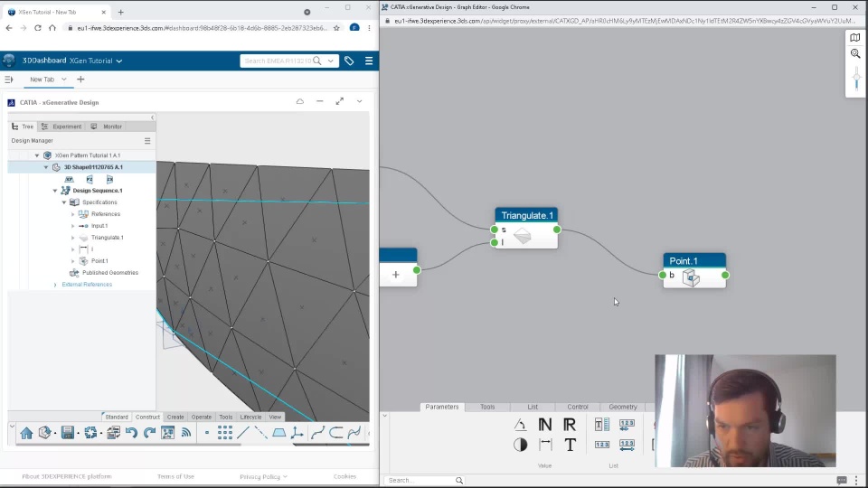Click the XY plane icon in tree
This screenshot has height=488, width=868.
click(70, 179)
